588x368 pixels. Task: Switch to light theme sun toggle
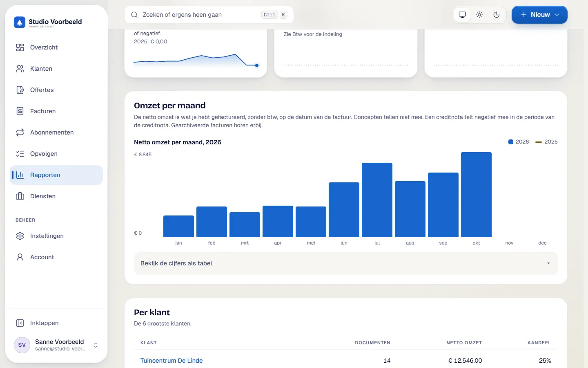coord(479,15)
